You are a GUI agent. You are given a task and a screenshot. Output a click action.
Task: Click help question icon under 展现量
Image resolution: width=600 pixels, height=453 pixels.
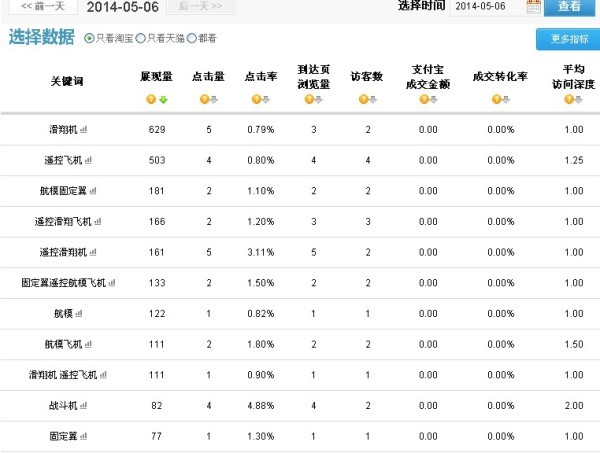[x=150, y=99]
